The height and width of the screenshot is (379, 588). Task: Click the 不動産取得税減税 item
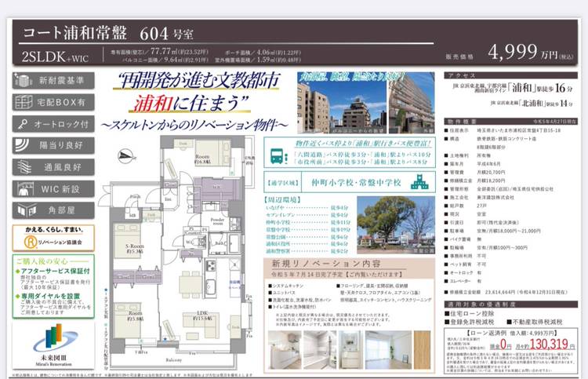coord(535,322)
